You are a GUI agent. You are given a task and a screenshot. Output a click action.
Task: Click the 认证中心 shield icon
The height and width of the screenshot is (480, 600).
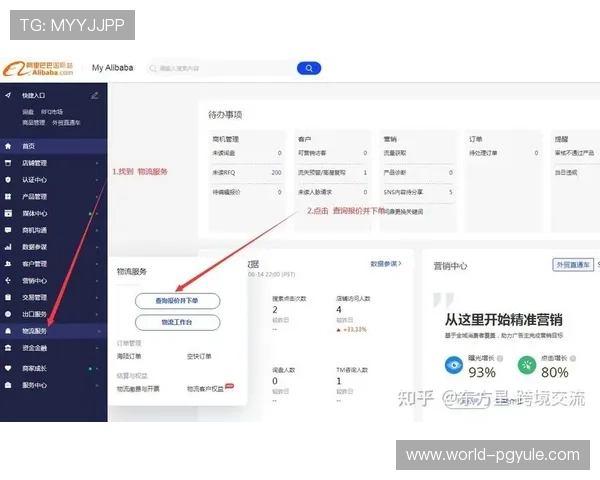[8, 180]
